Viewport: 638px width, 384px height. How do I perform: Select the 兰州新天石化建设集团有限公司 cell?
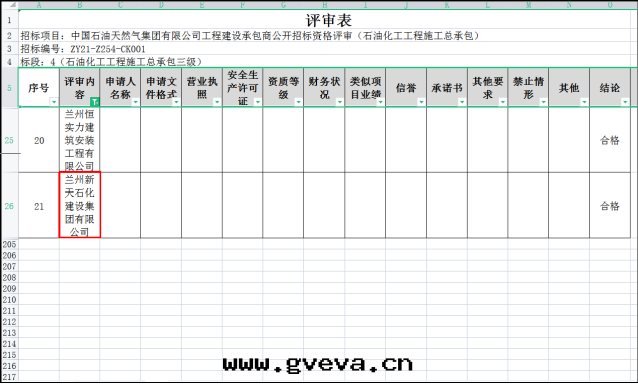(x=80, y=205)
